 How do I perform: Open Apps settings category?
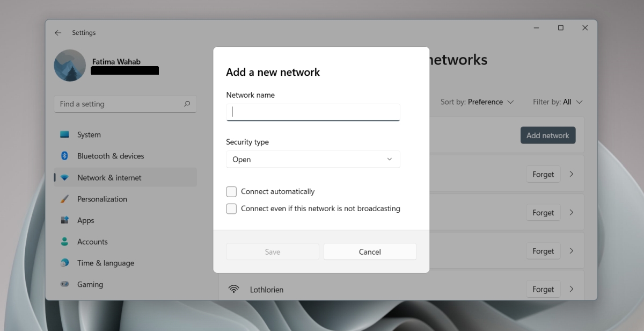coord(125,220)
